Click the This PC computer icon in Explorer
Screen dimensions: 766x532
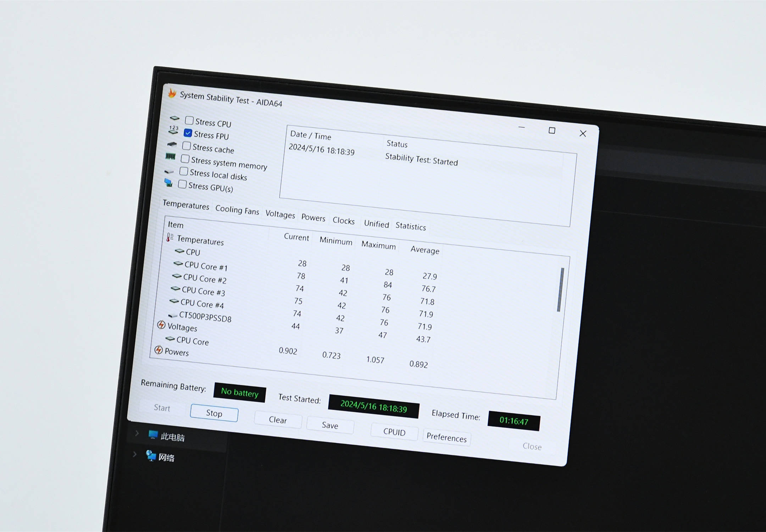[153, 434]
